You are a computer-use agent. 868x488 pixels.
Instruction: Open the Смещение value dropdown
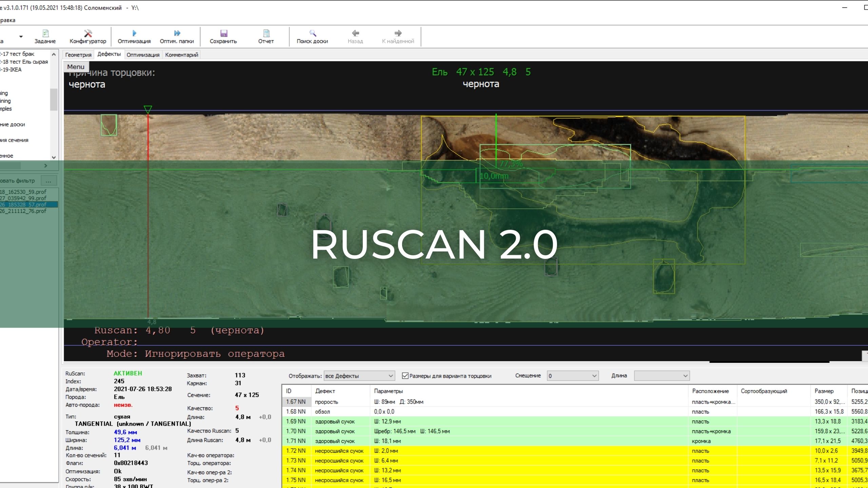[594, 375]
